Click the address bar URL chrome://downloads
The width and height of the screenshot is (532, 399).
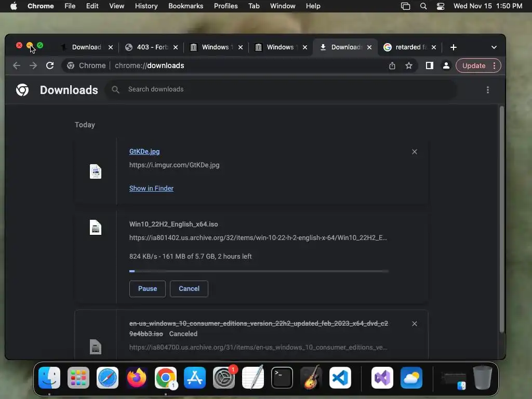(149, 65)
